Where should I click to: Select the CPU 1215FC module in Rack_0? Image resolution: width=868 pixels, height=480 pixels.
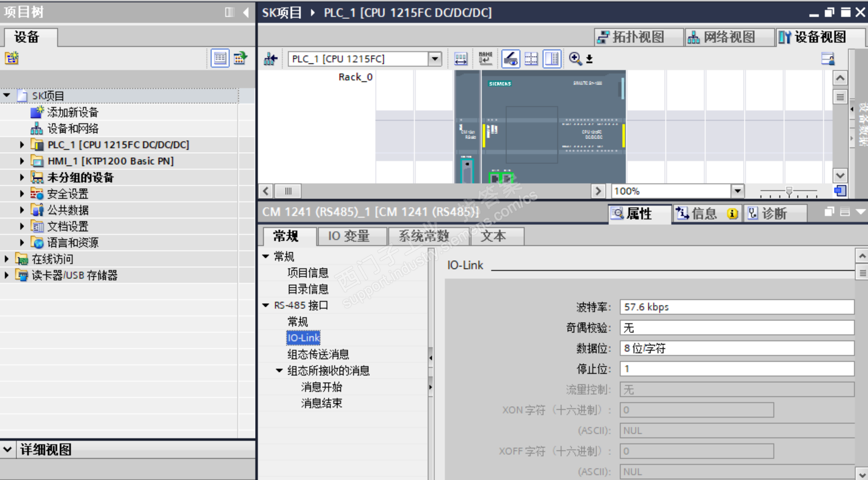pyautogui.click(x=554, y=126)
